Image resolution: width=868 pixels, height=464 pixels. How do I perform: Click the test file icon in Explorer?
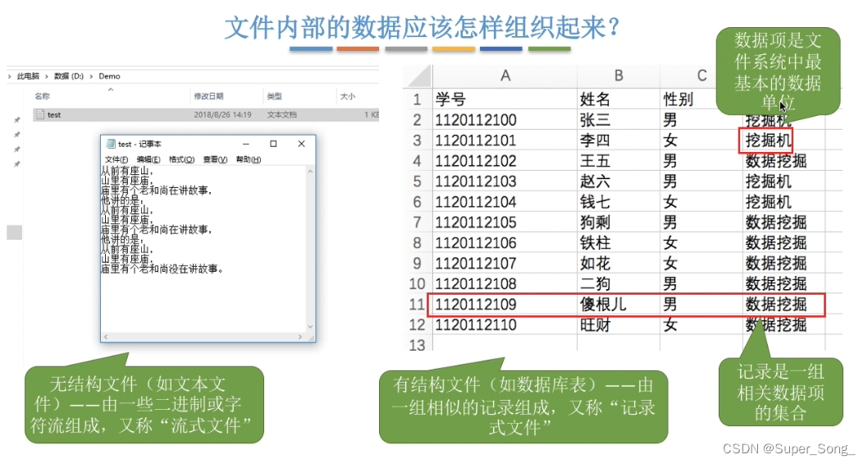(40, 115)
